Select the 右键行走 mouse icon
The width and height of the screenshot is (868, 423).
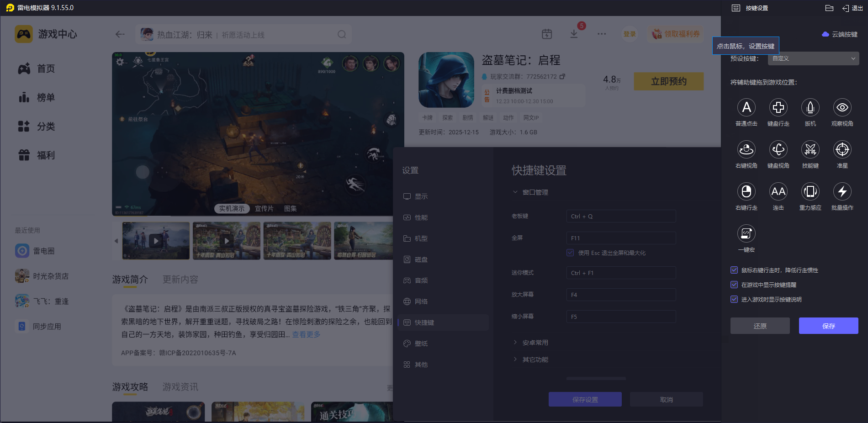coord(746,191)
